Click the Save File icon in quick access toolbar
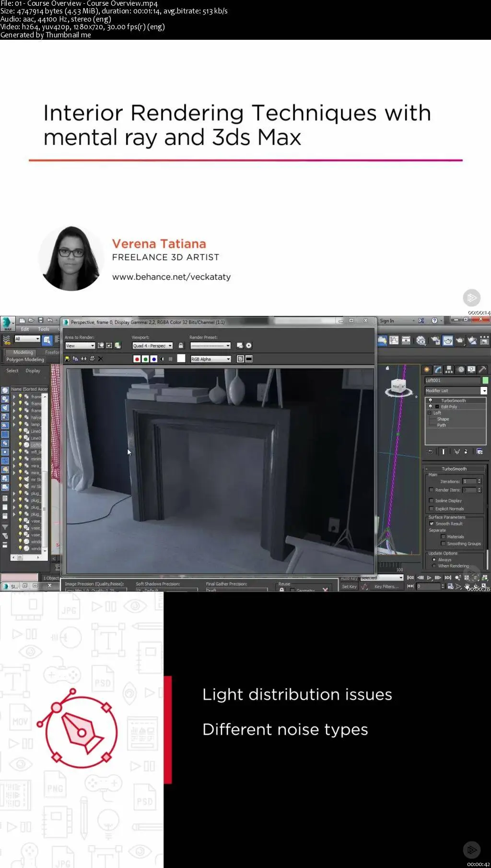491x868 pixels. [x=41, y=320]
